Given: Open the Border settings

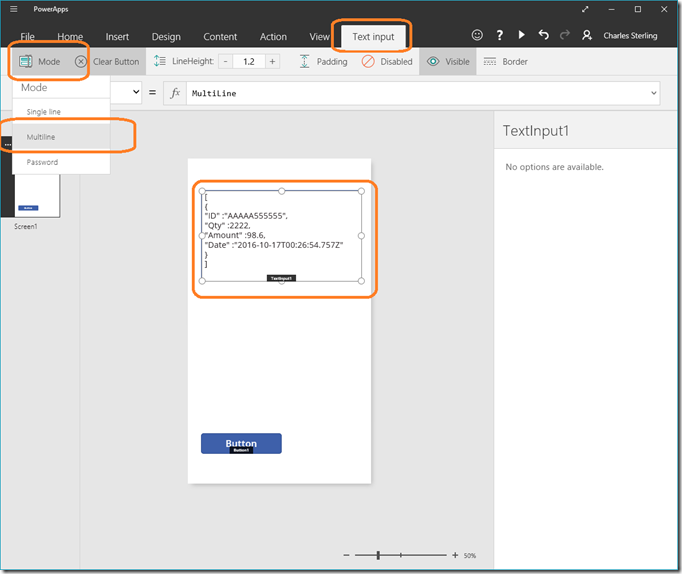Looking at the screenshot, I should pyautogui.click(x=505, y=62).
